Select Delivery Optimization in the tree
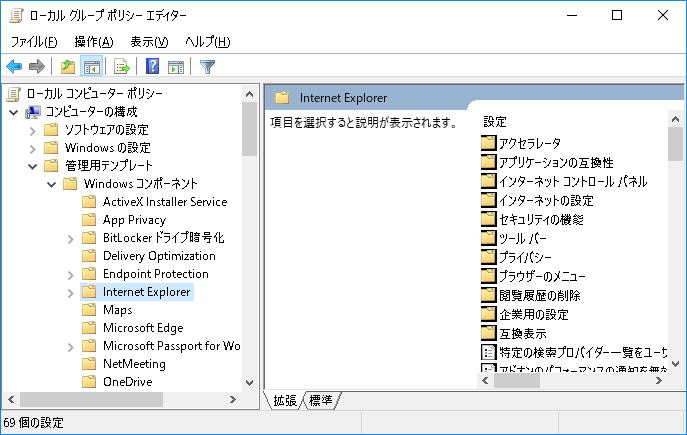Image resolution: width=687 pixels, height=435 pixels. (x=159, y=255)
